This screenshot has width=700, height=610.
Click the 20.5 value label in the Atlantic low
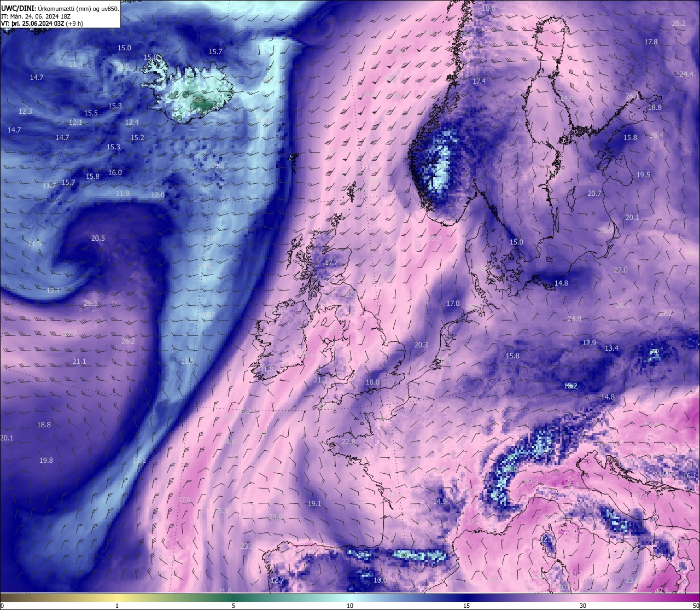click(98, 238)
